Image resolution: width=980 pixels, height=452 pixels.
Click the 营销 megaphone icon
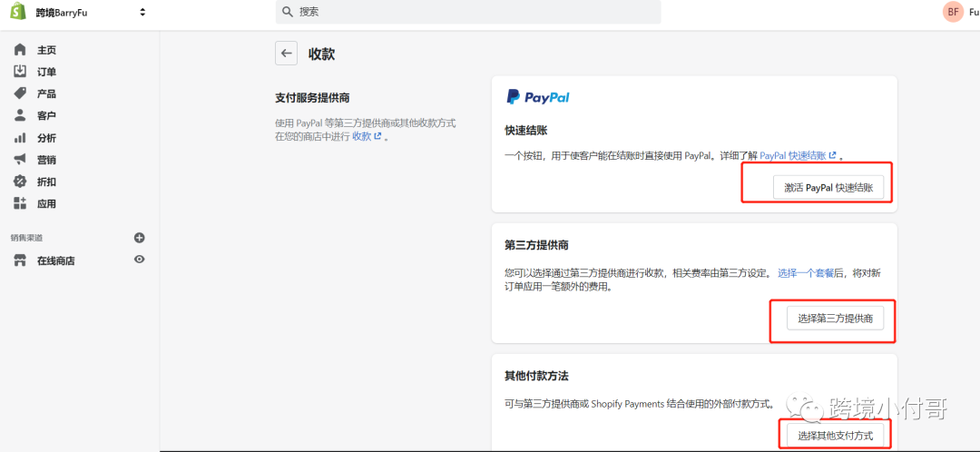(x=20, y=160)
